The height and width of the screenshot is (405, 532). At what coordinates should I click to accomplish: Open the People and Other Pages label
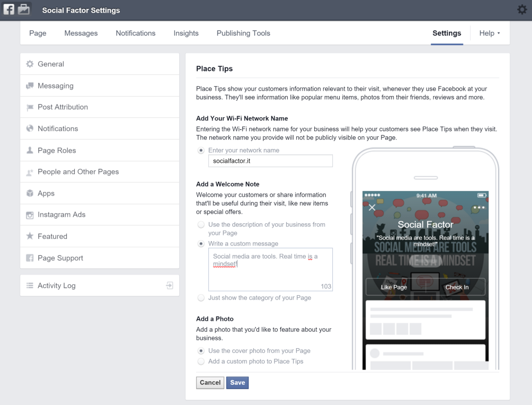click(x=78, y=172)
